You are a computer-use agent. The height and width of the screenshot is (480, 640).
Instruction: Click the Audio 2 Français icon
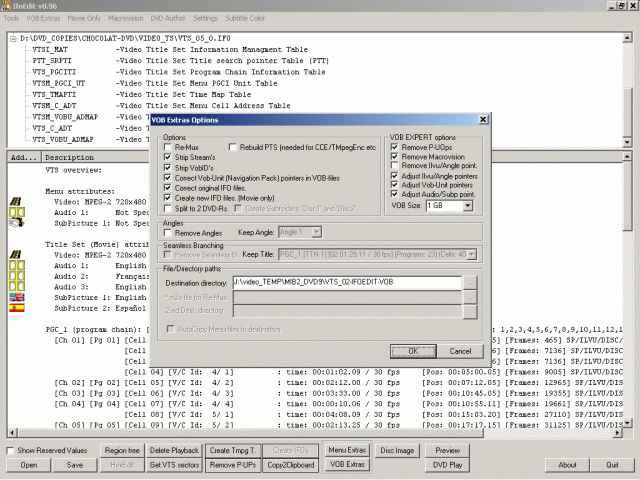17,276
